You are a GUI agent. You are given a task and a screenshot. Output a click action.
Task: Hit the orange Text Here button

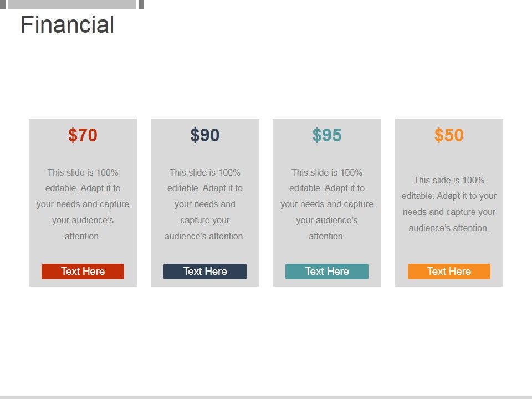pyautogui.click(x=449, y=272)
